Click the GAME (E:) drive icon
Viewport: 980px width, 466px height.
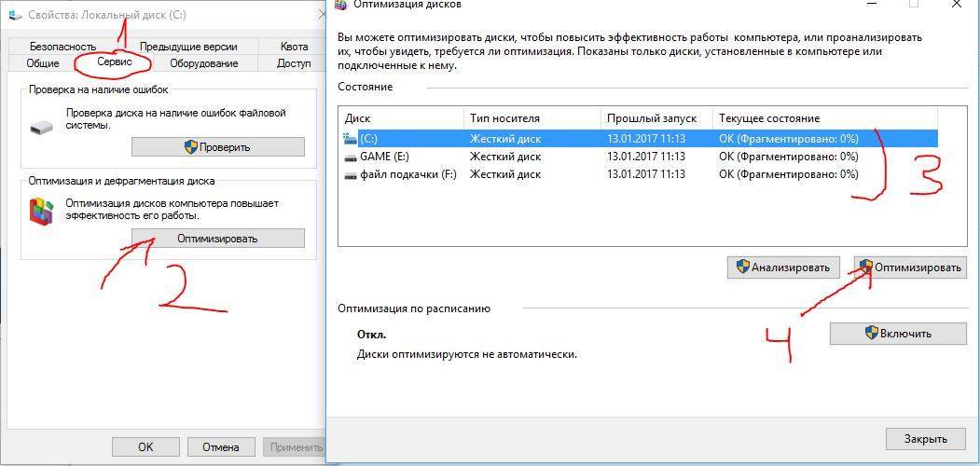(x=350, y=157)
